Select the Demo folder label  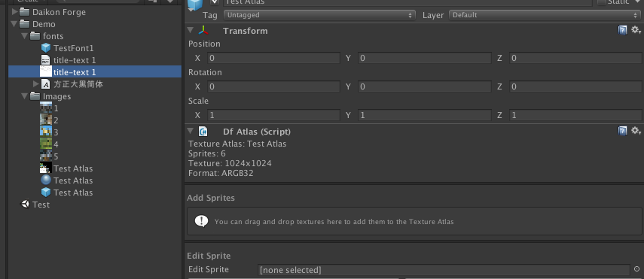pos(44,24)
